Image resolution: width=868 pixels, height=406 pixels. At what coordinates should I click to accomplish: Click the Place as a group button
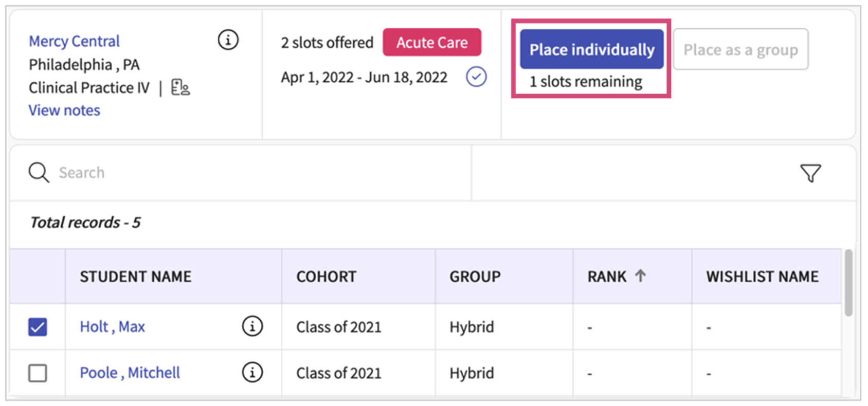[740, 49]
